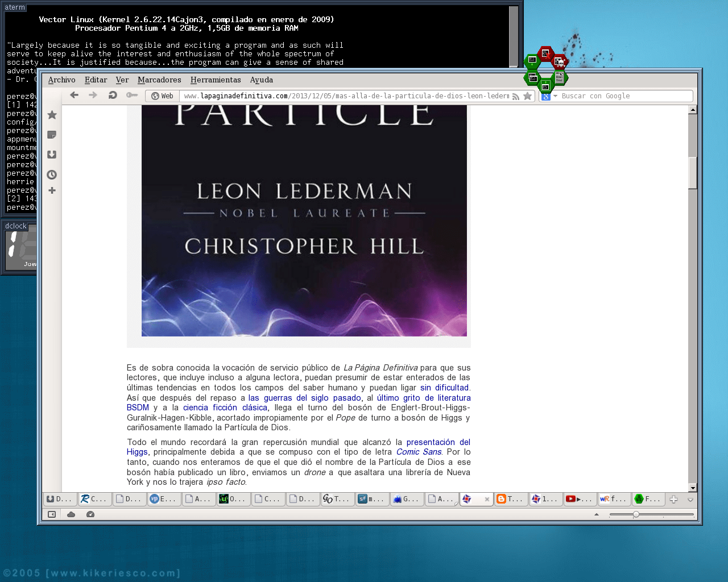Click the green hexagon showing two stacked windows
The height and width of the screenshot is (582, 728).
(532, 78)
